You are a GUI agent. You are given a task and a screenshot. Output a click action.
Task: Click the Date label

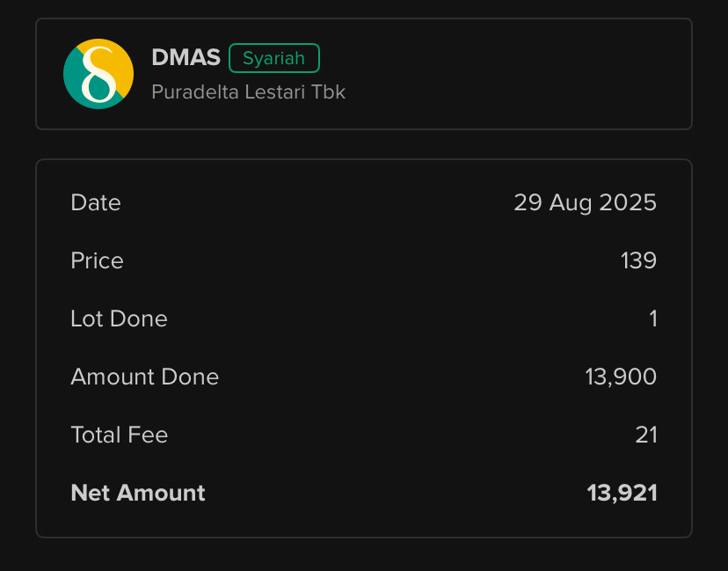tap(96, 202)
